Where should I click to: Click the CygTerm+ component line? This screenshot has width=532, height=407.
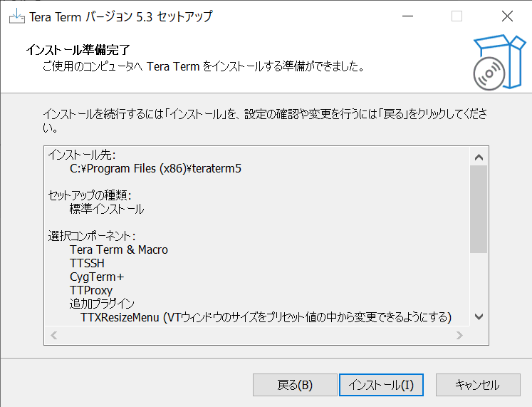tap(97, 277)
